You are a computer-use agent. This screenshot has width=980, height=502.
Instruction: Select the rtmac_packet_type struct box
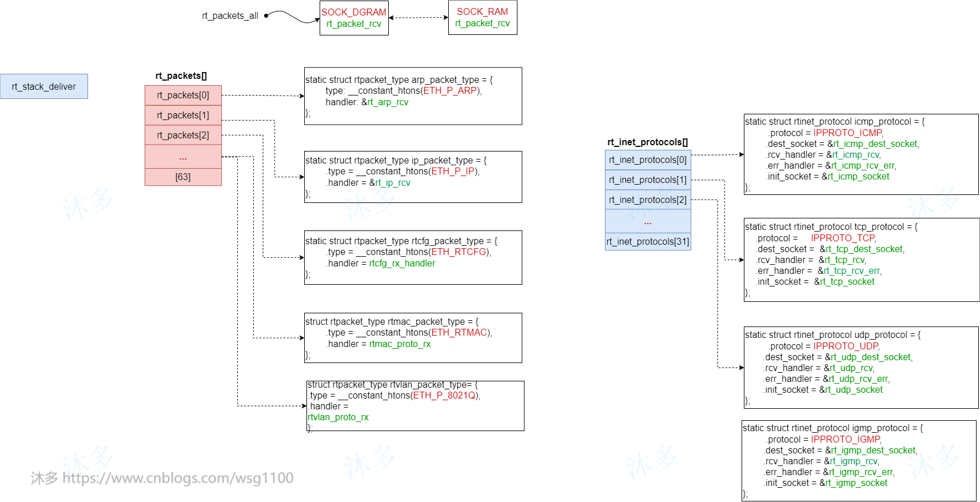click(413, 338)
